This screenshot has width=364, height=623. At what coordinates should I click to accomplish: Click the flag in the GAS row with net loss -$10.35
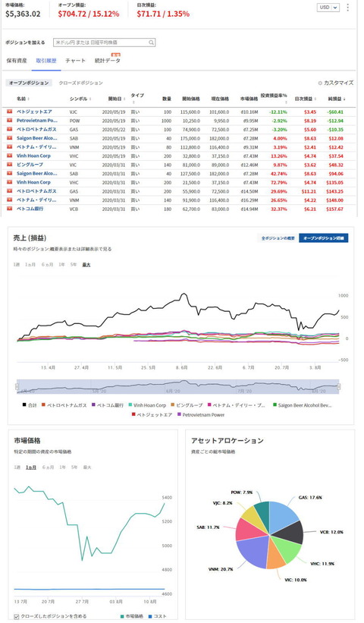click(10, 130)
